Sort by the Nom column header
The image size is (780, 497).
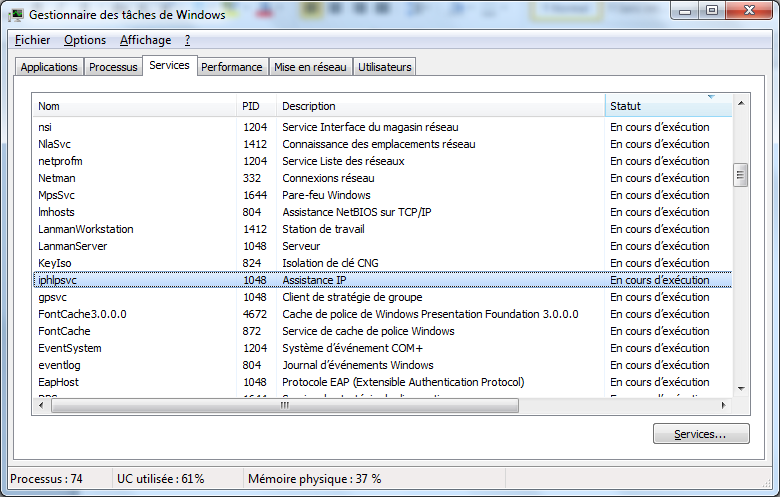click(135, 106)
